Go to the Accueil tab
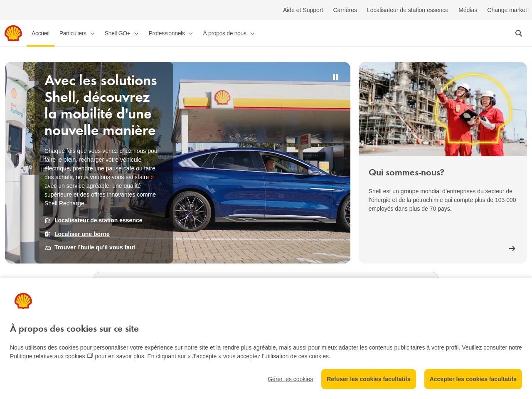The image size is (532, 399). 40,33
